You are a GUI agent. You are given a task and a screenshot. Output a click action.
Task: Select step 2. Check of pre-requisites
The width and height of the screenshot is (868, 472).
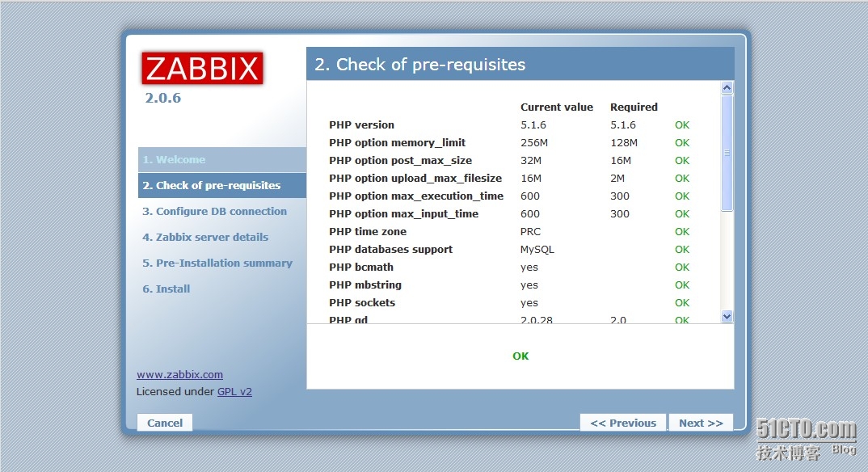point(221,185)
